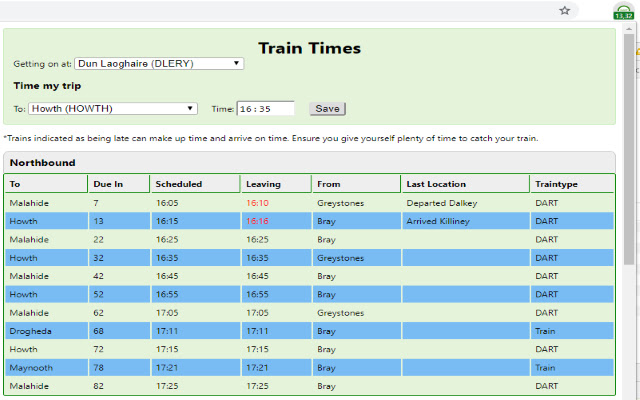Click the bookmark star icon
Image resolution: width=640 pixels, height=400 pixels.
pyautogui.click(x=565, y=10)
